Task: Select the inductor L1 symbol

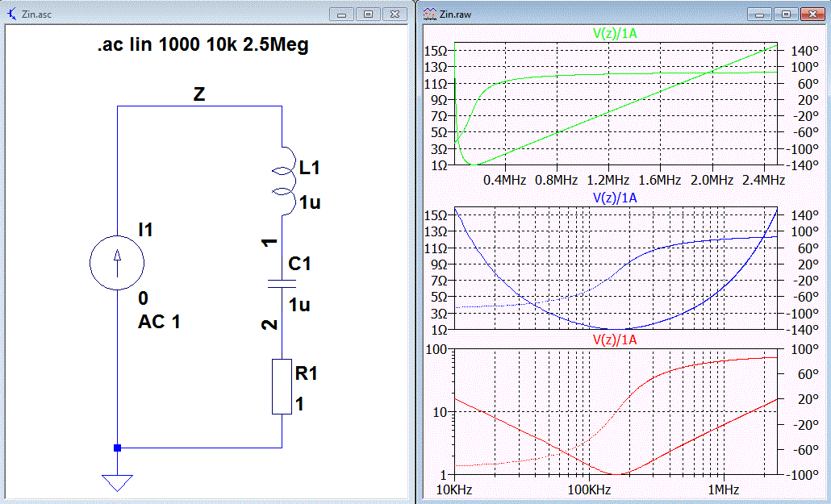Action: tap(283, 181)
